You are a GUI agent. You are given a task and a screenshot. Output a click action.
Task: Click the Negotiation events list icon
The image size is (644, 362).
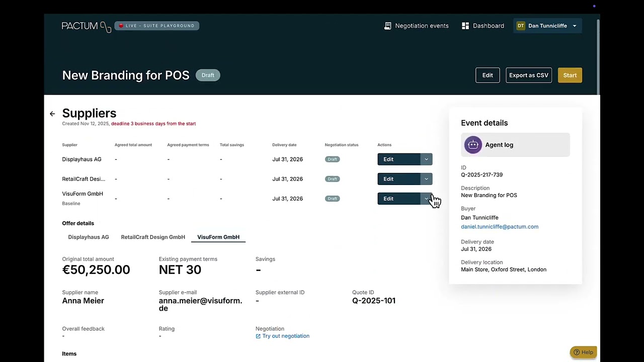pos(387,26)
